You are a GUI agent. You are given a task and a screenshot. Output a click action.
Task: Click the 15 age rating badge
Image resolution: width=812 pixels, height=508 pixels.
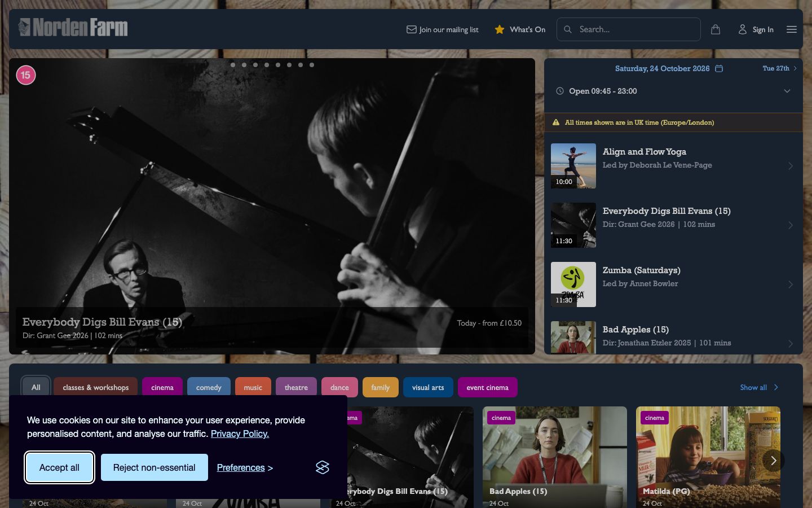pos(26,75)
